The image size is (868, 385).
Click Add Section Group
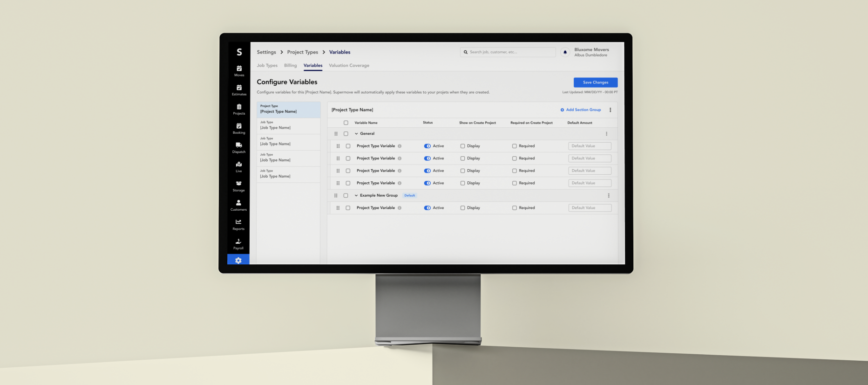pos(581,110)
